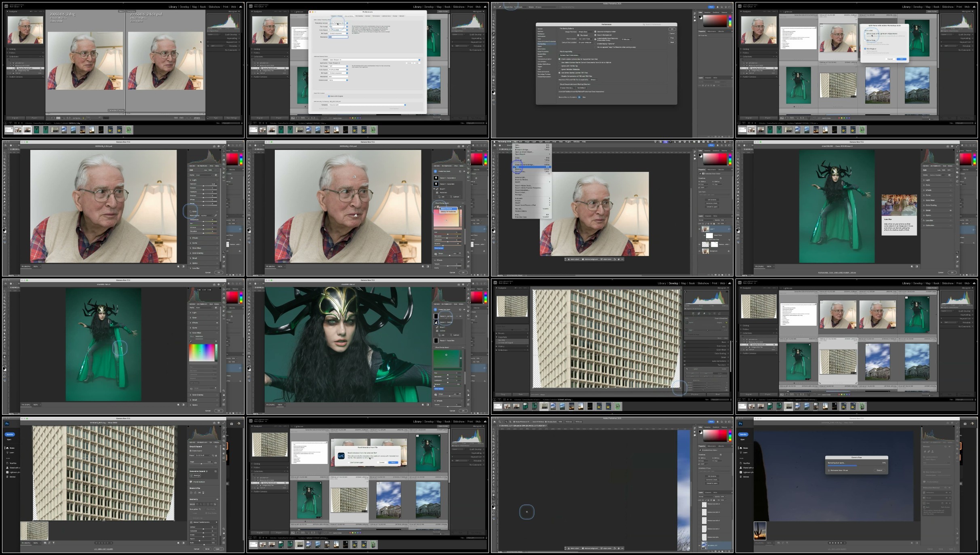The width and height of the screenshot is (980, 555).
Task: Select Interface category in Photoshop Preferences sidebar
Action: tap(541, 31)
